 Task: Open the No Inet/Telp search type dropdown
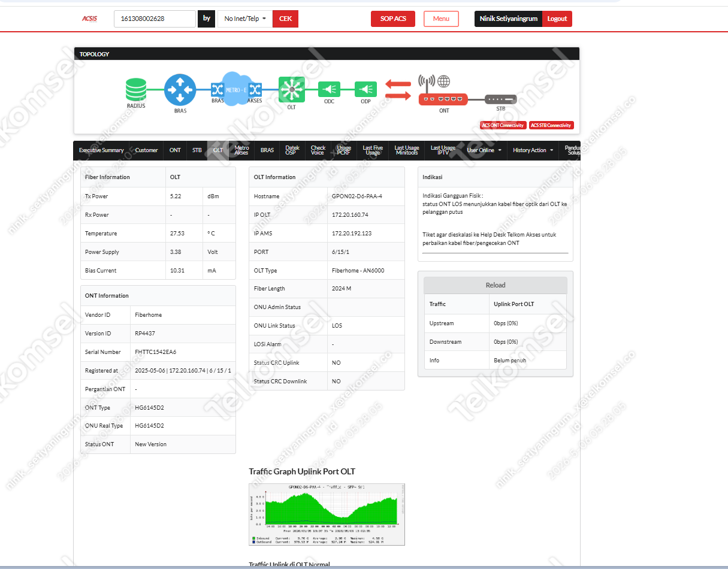245,19
